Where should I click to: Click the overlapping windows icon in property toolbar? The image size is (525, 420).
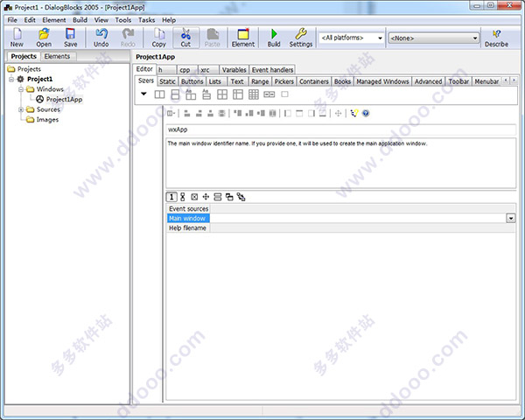229,197
